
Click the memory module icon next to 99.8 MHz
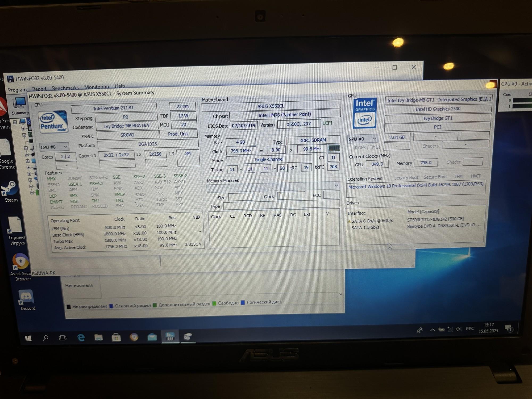[x=334, y=148]
